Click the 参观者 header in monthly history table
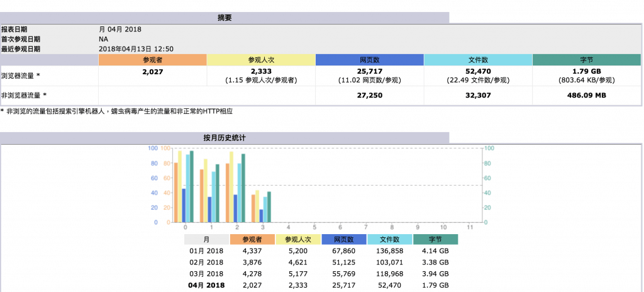The height and width of the screenshot is (292, 644). [x=252, y=239]
